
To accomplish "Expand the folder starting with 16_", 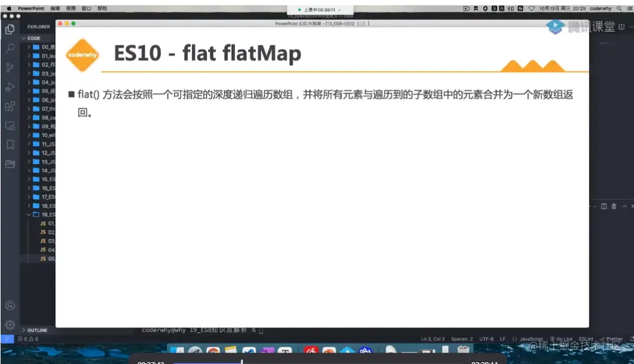I will click(29, 188).
